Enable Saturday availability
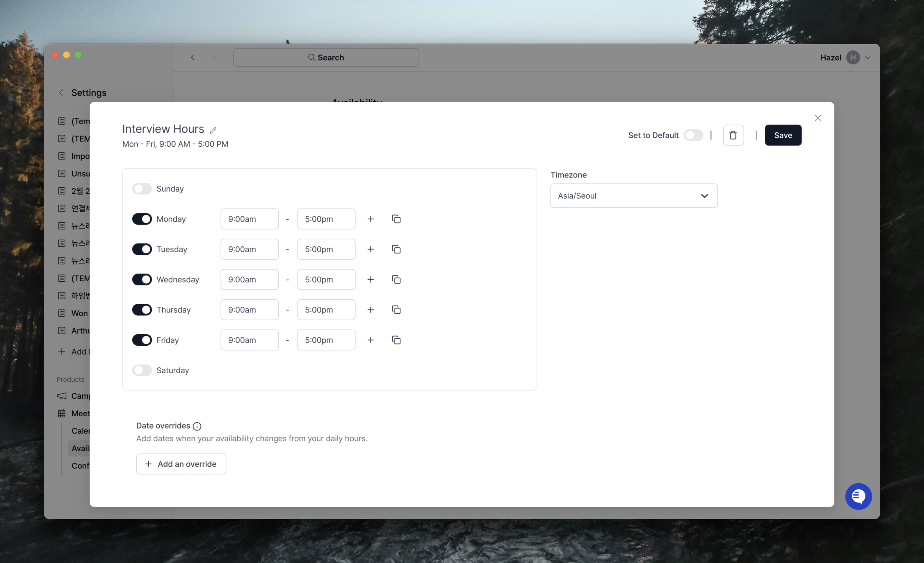The image size is (924, 563). point(142,370)
